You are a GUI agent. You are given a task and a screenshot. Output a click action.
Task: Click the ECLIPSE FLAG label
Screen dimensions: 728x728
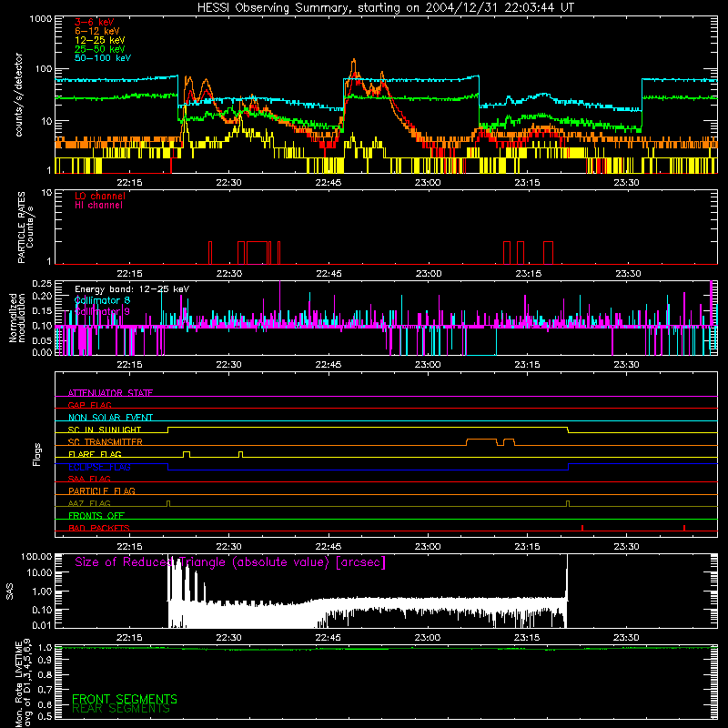tap(99, 467)
